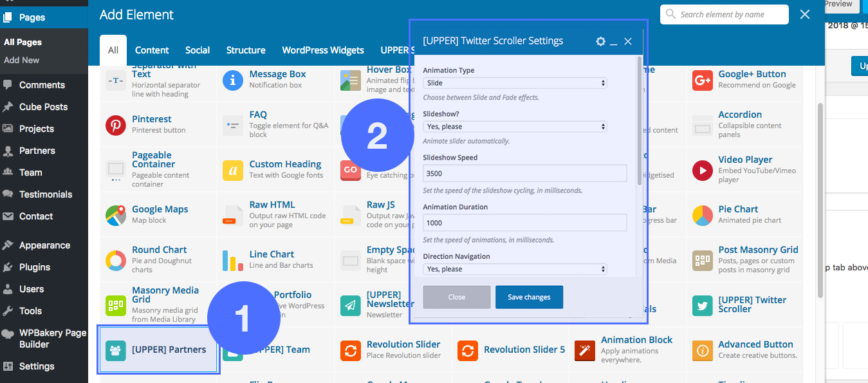Add the [UPPER] Twitter Scroller element
This screenshot has width=868, height=383.
click(752, 304)
